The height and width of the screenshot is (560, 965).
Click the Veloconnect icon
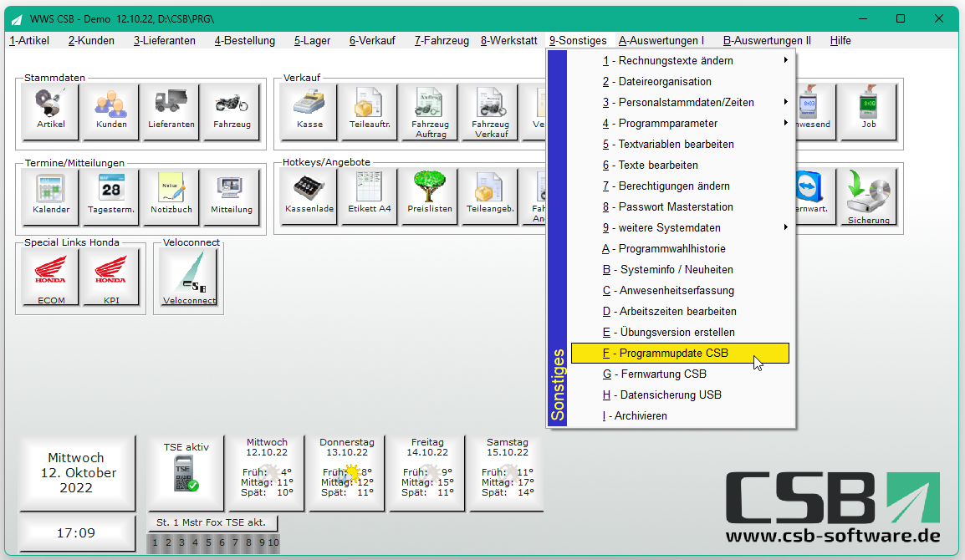(189, 277)
